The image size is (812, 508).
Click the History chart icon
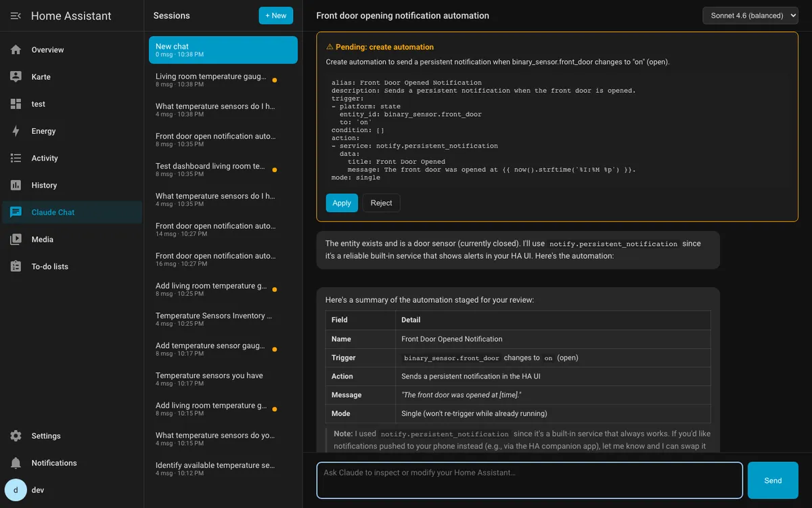click(16, 185)
